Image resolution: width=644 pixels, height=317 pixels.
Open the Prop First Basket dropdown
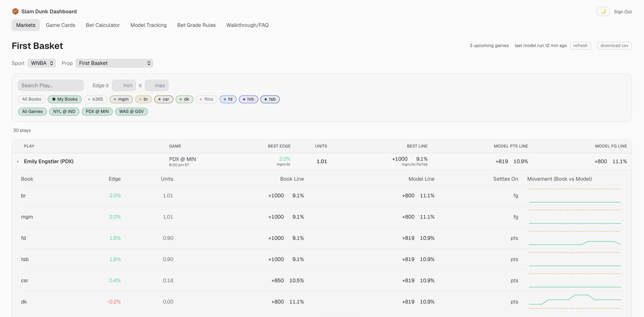click(x=114, y=63)
